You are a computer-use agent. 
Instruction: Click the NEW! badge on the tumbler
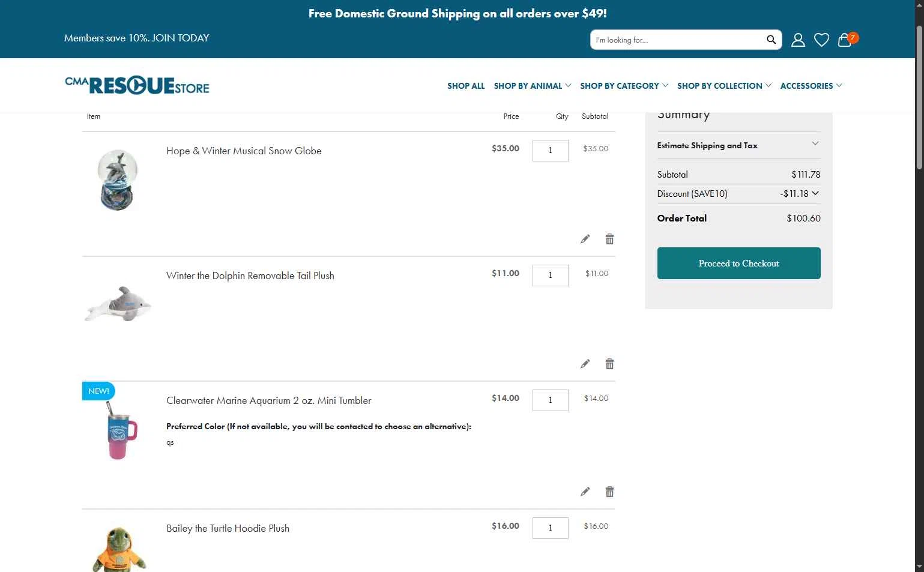tap(98, 391)
